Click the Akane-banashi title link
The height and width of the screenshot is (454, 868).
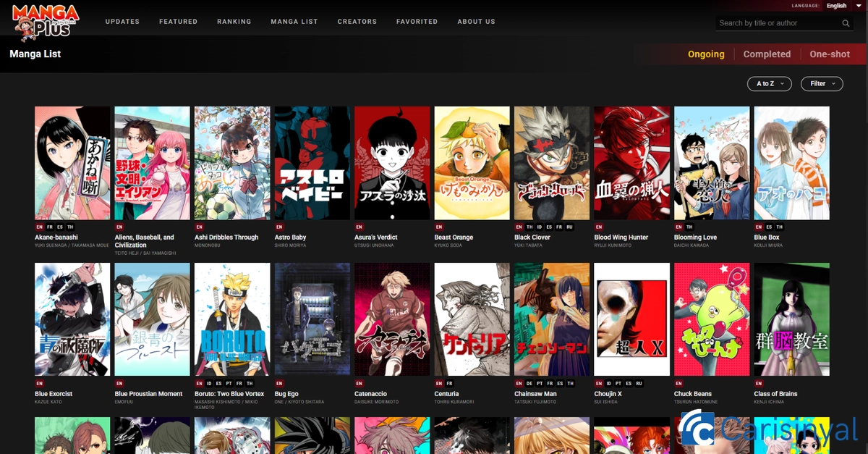coord(56,237)
